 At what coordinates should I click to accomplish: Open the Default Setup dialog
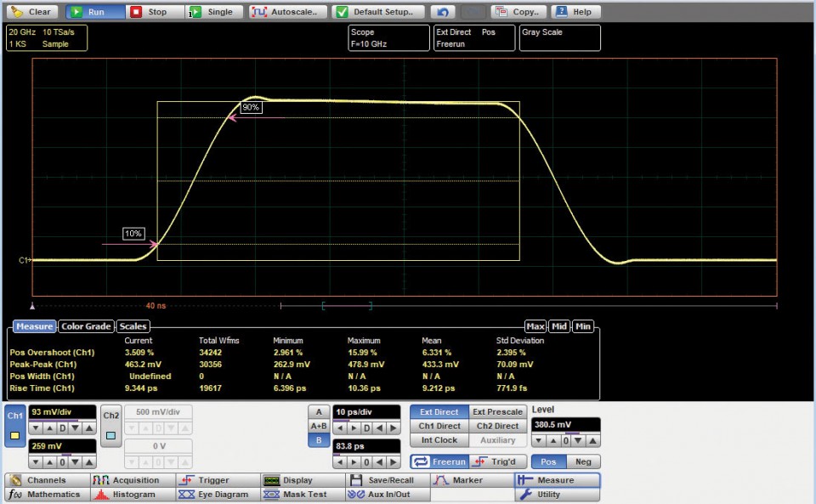[x=377, y=12]
